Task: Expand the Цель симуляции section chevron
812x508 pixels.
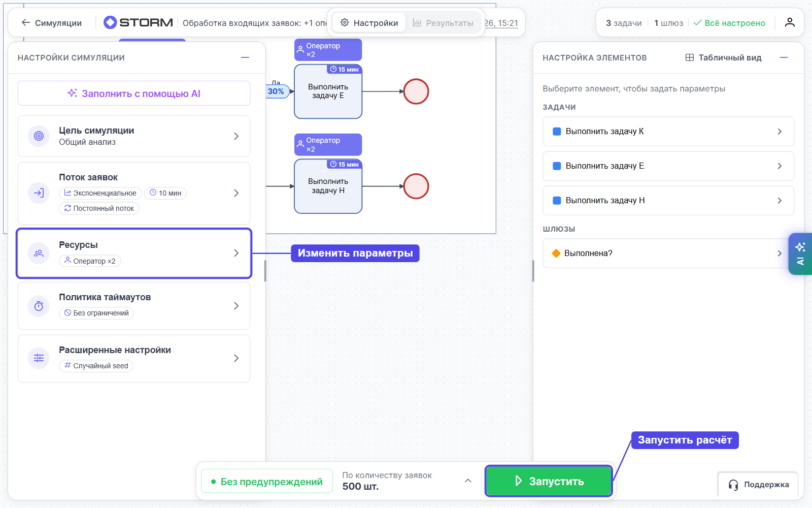Action: 236,136
